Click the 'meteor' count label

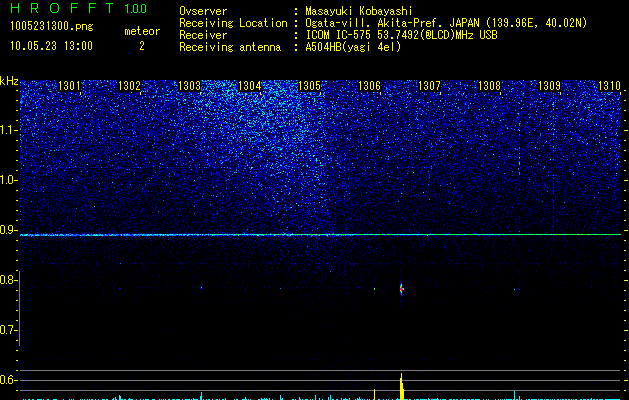click(142, 31)
